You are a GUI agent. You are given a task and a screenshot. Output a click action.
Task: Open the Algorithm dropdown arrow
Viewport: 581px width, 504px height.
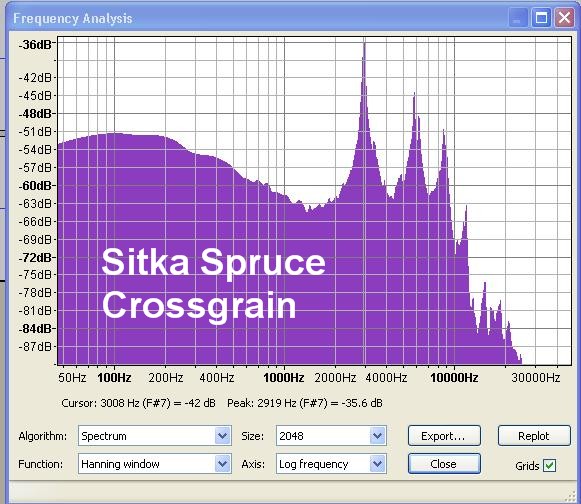223,436
